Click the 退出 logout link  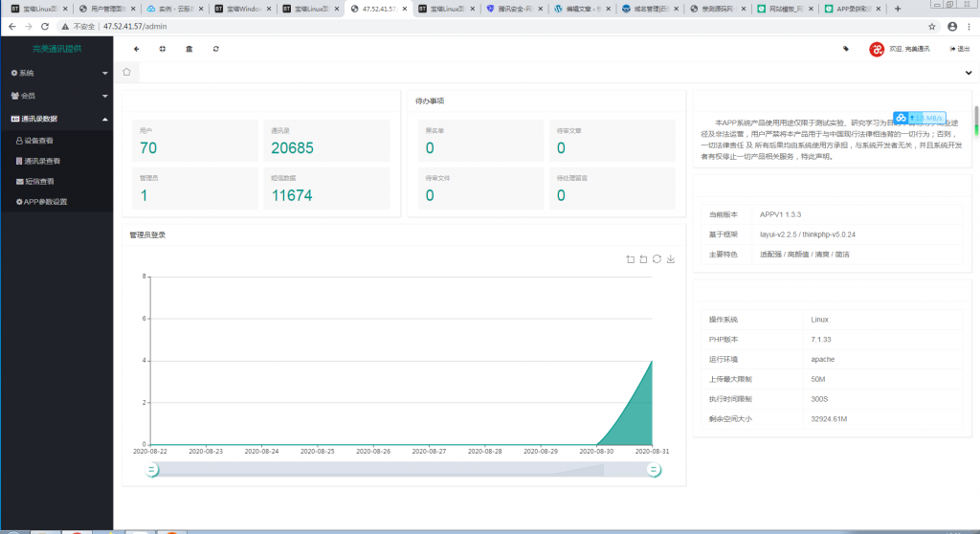coord(959,49)
